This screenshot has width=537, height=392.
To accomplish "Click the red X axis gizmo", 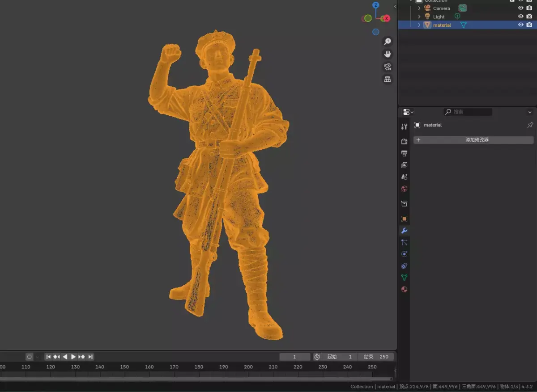I will pos(386,18).
